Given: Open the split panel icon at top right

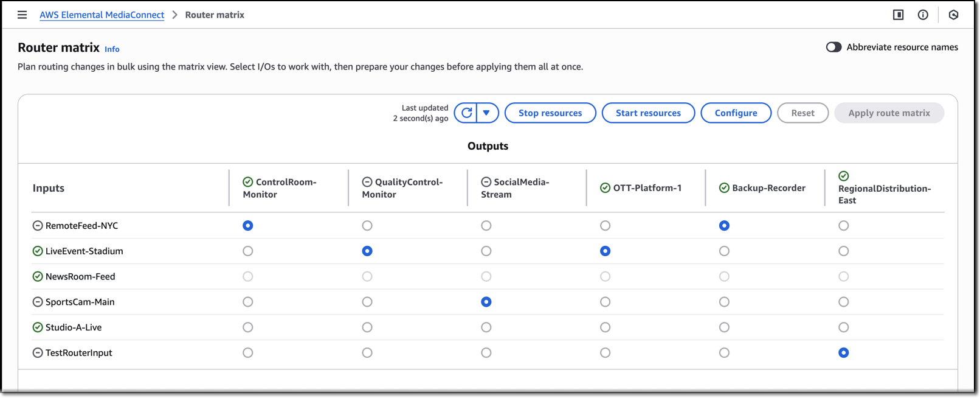Looking at the screenshot, I should 898,15.
